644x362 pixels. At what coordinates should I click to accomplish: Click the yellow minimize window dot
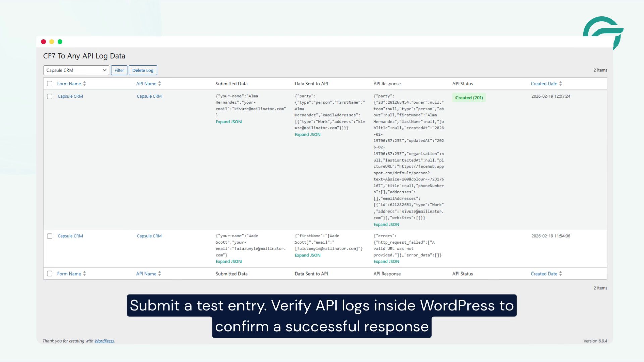click(52, 42)
